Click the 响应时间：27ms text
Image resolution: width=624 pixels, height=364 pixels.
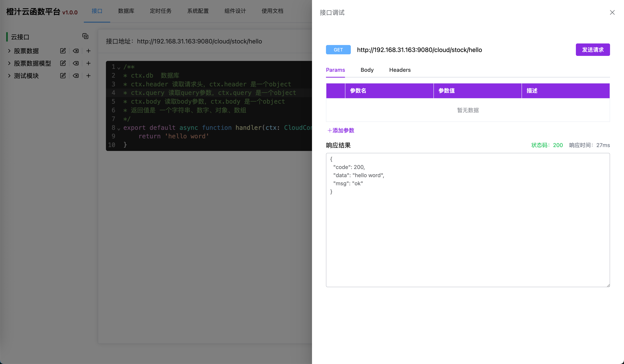click(589, 145)
